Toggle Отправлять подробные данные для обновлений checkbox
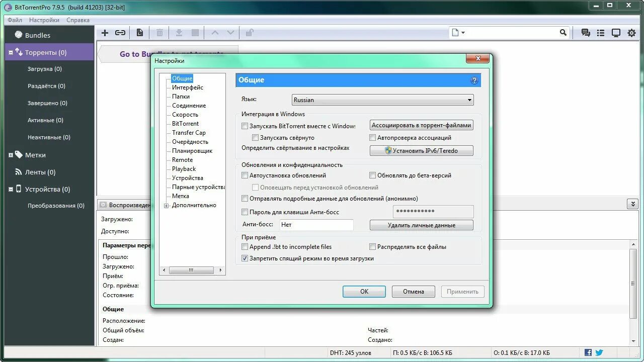 click(x=245, y=199)
